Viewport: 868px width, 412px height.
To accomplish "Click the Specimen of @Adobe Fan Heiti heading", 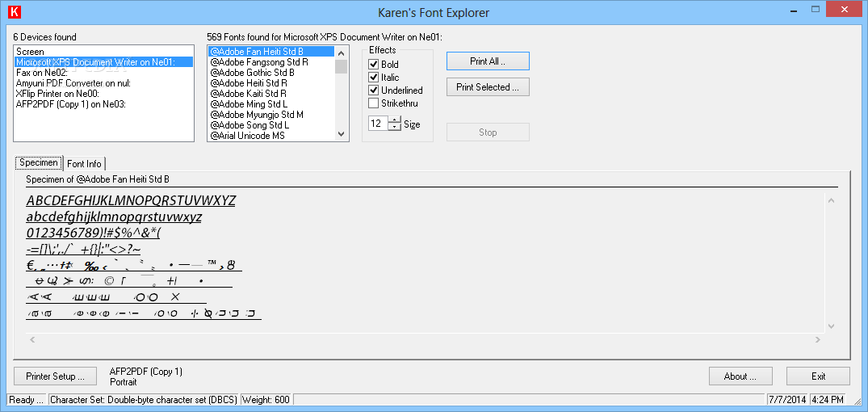I will (x=98, y=179).
